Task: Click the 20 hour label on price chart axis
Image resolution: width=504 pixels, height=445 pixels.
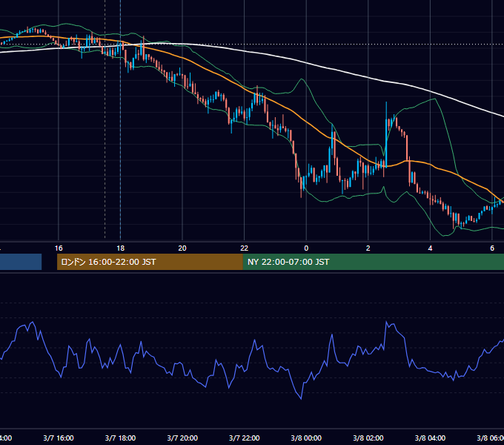Action: click(x=182, y=248)
